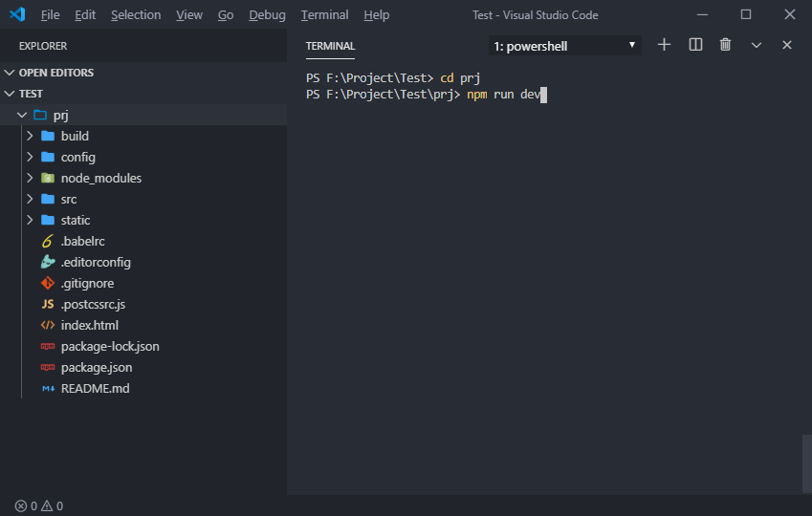This screenshot has width=812, height=516.
Task: Select the build folder name
Action: coord(76,136)
